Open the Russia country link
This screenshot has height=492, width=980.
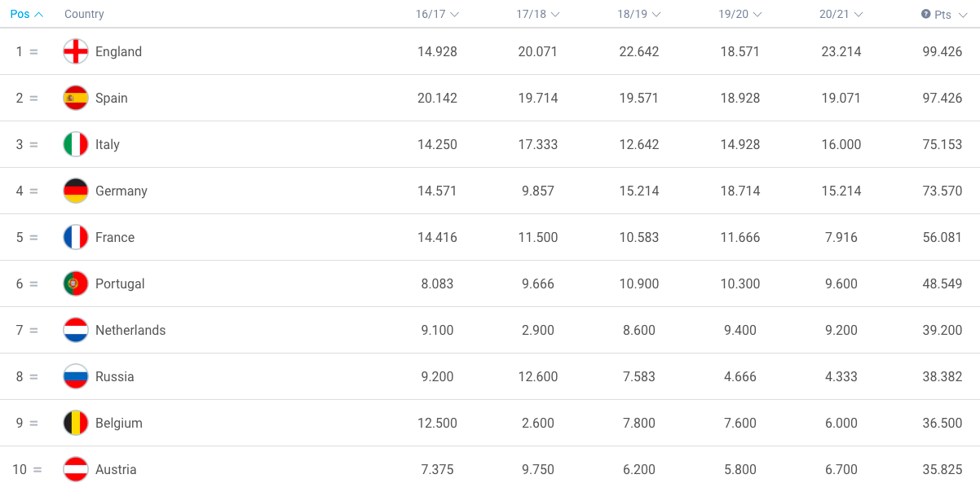(115, 376)
